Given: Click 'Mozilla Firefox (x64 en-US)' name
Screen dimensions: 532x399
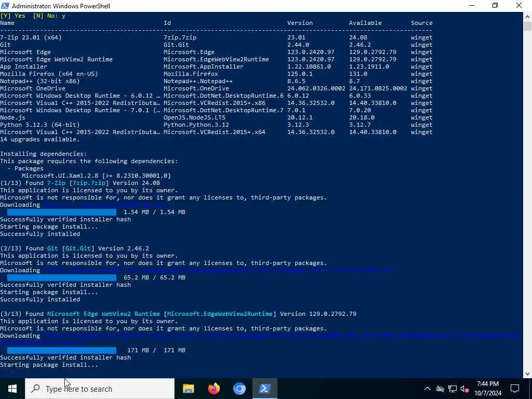Looking at the screenshot, I should tap(49, 74).
